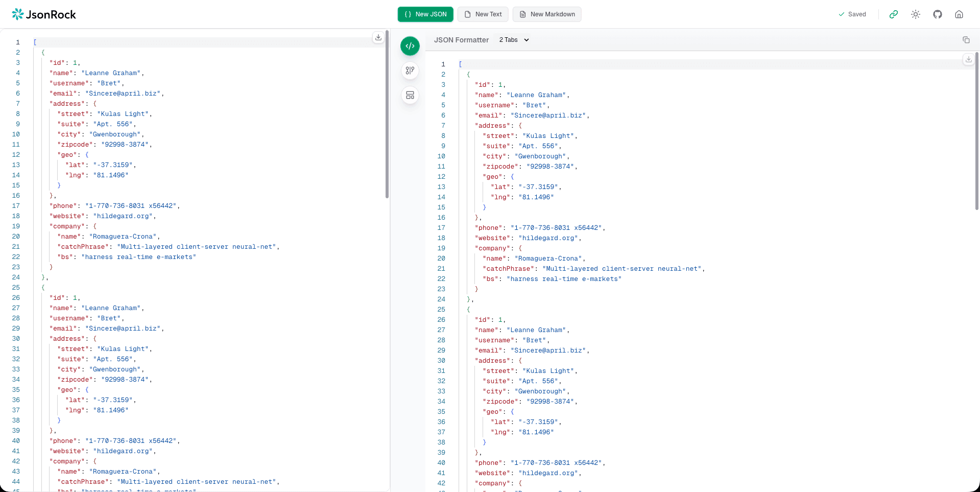
Task: Click opening bracket on left line 1
Action: pyautogui.click(x=35, y=42)
